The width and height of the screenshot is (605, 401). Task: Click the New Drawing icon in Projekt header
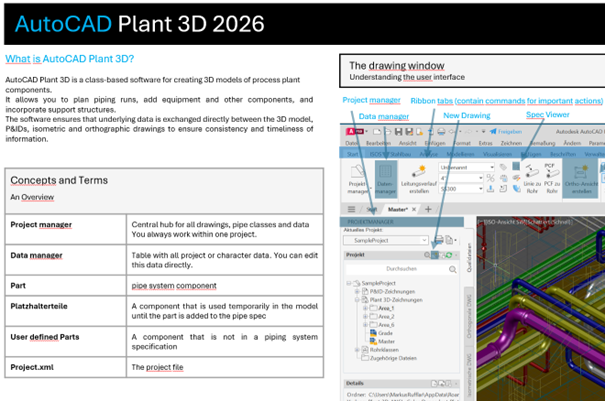(x=434, y=255)
